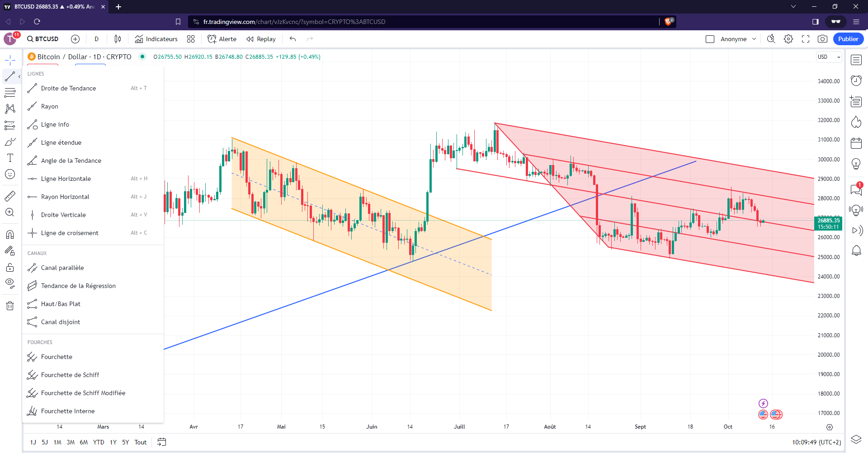The image size is (868, 453).
Task: Select the ruler measure tool
Action: tap(10, 196)
